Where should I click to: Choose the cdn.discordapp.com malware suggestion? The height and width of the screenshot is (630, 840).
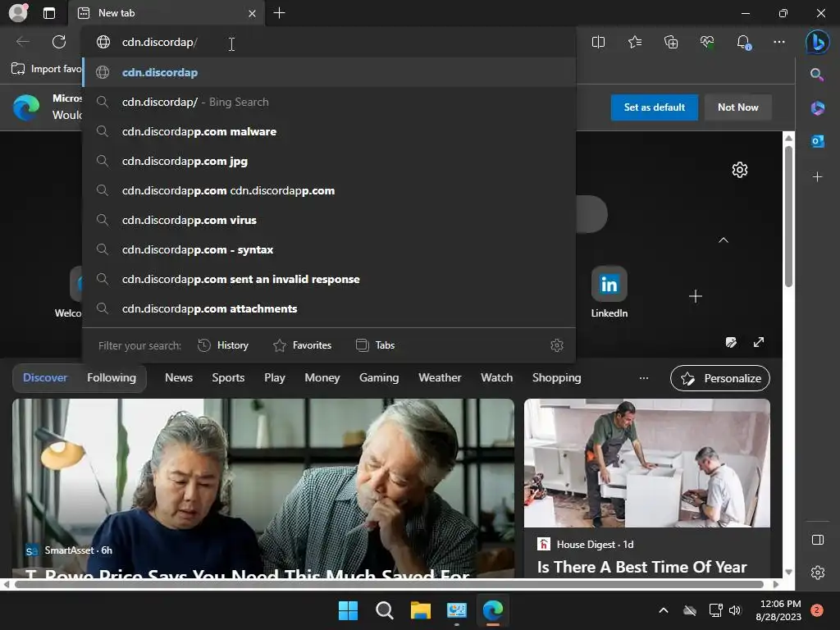330,131
